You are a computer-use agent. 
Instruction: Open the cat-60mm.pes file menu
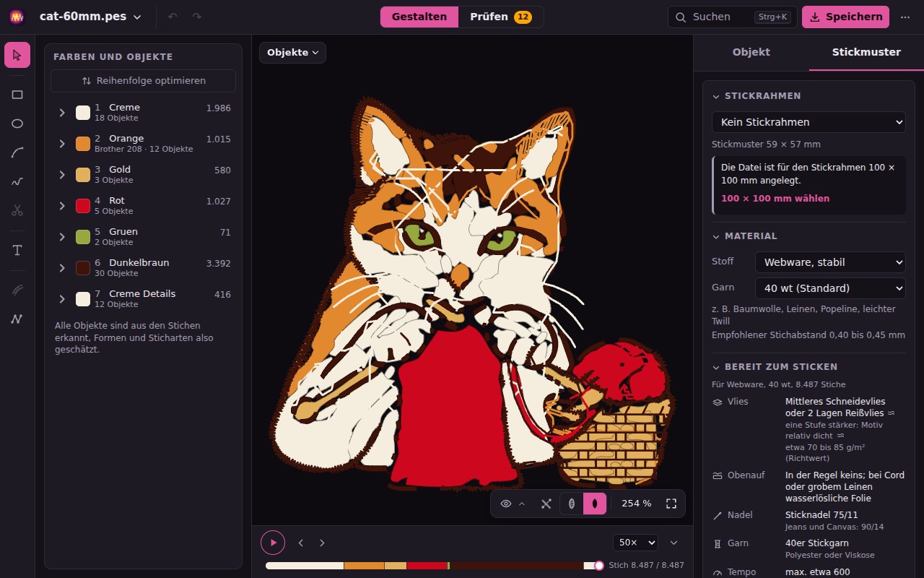coord(90,17)
